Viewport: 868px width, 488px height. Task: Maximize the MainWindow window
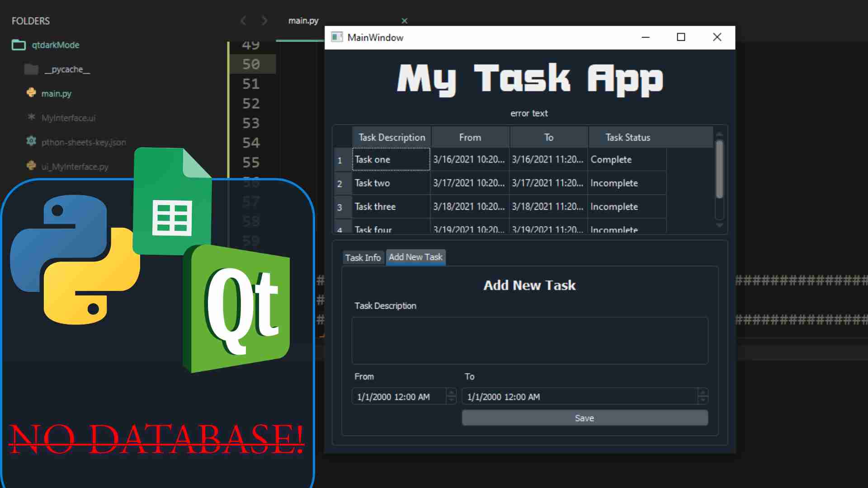click(x=681, y=37)
